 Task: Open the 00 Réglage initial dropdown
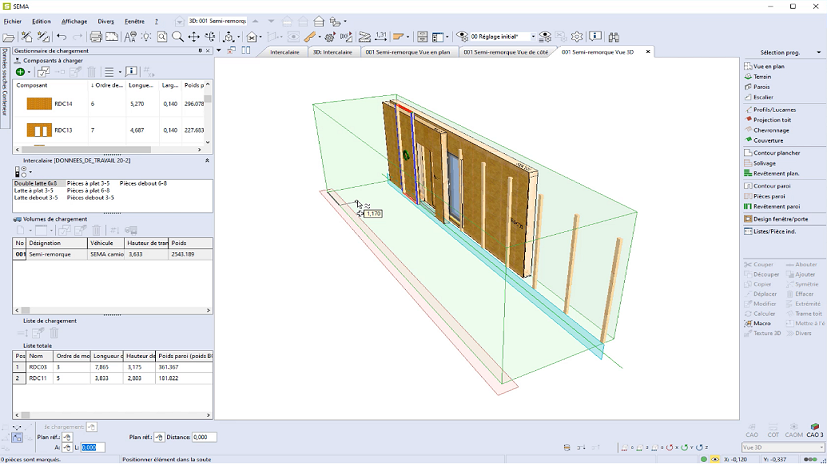[x=532, y=37]
